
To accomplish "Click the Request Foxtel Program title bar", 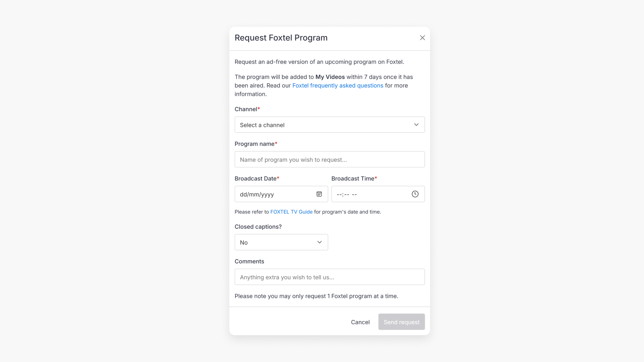I will 281,38.
